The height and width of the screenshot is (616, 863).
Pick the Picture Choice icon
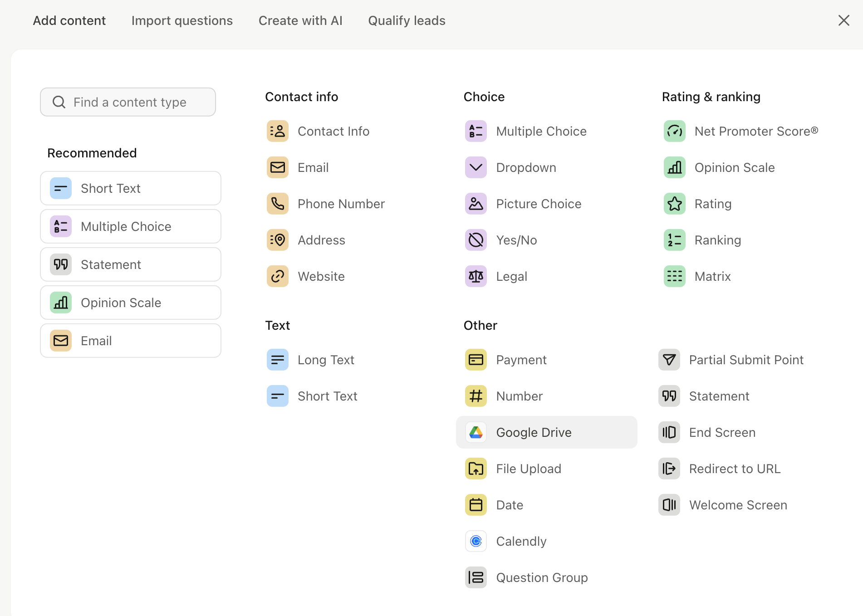(x=476, y=204)
